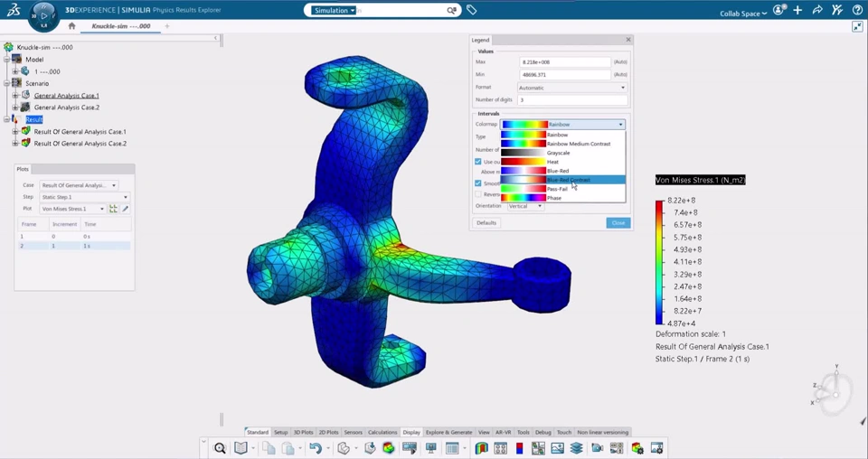Image resolution: width=868 pixels, height=459 pixels.
Task: Click the plus Add icon in the top bar
Action: click(x=797, y=10)
